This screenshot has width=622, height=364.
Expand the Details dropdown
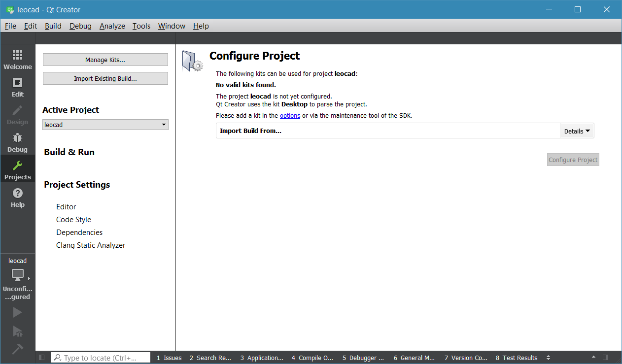click(577, 131)
